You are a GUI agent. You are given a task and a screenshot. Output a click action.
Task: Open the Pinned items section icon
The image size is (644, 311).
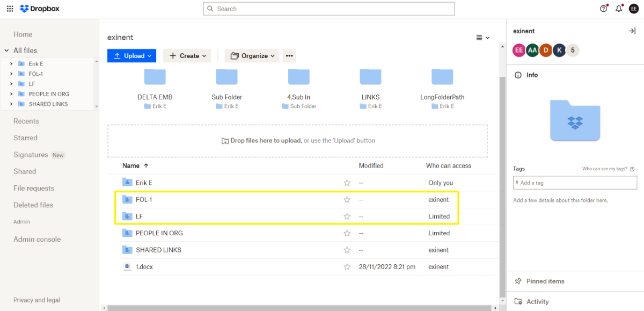click(x=518, y=281)
